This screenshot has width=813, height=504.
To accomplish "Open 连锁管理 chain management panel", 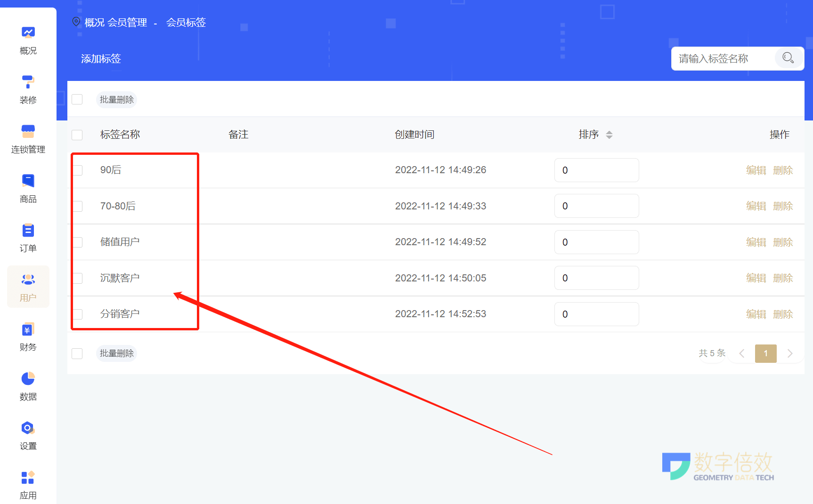I will coord(28,139).
